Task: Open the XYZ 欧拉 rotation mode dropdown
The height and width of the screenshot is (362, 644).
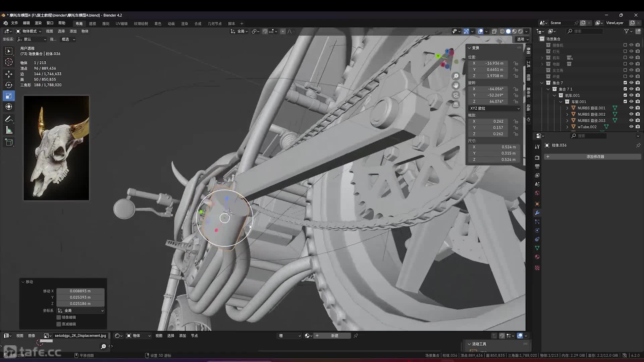Action: coord(494,108)
